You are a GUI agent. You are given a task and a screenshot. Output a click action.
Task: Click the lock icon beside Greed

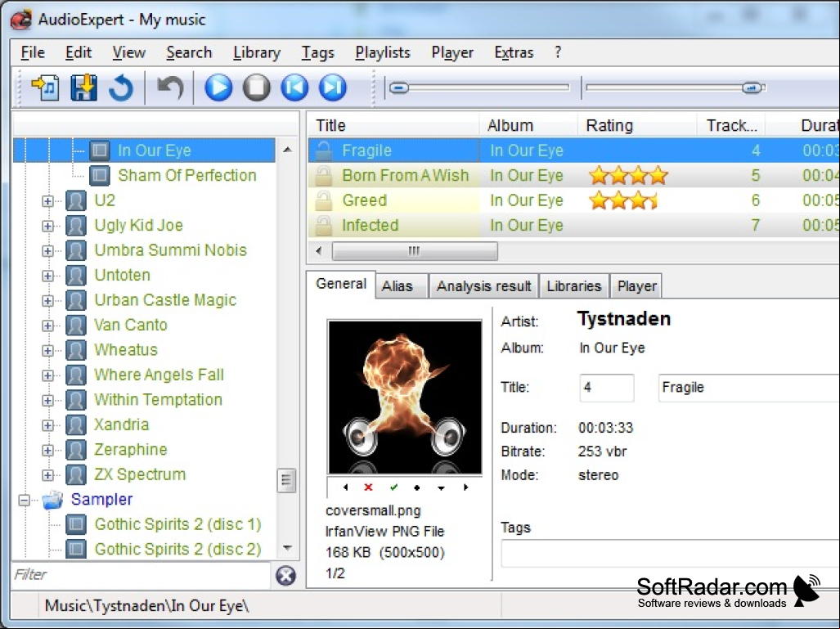(323, 200)
